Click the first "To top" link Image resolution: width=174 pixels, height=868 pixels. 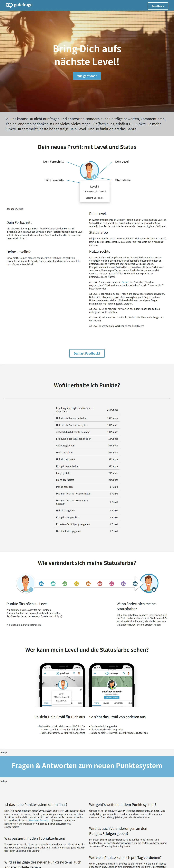pos(3,752)
